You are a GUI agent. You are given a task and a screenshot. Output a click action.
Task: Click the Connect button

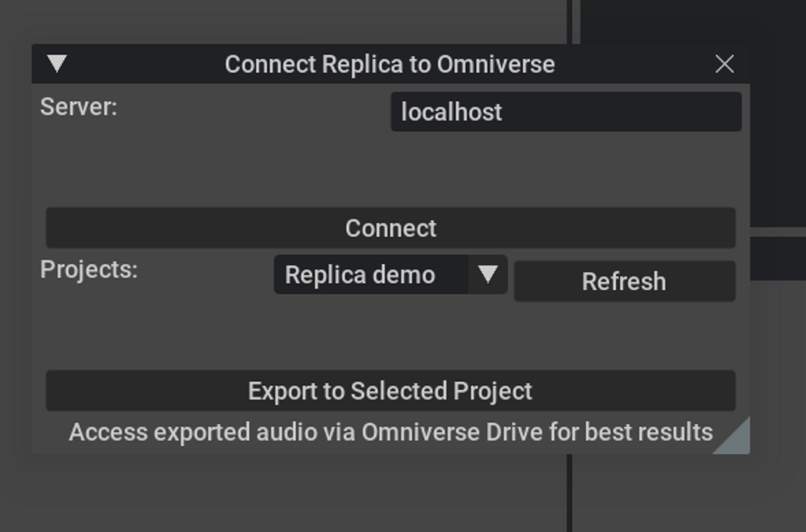(x=390, y=228)
